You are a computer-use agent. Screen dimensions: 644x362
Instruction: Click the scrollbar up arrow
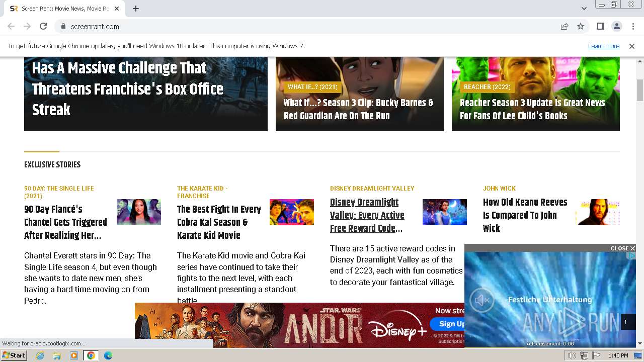640,61
